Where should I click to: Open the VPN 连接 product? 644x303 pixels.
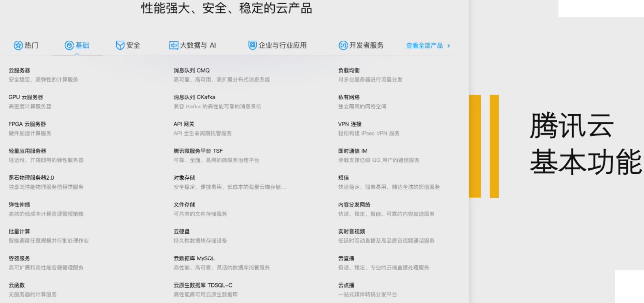coord(350,124)
